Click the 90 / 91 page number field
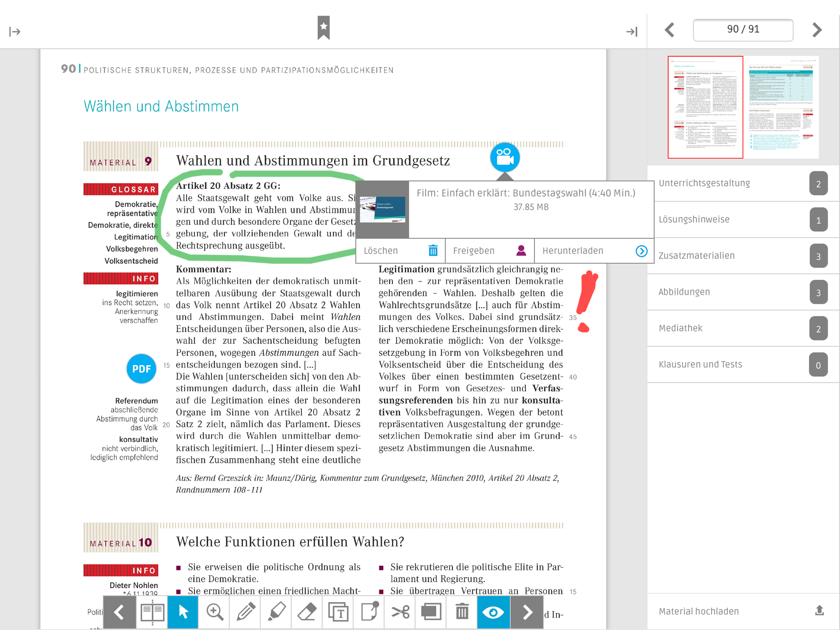The image size is (840, 630). click(743, 30)
